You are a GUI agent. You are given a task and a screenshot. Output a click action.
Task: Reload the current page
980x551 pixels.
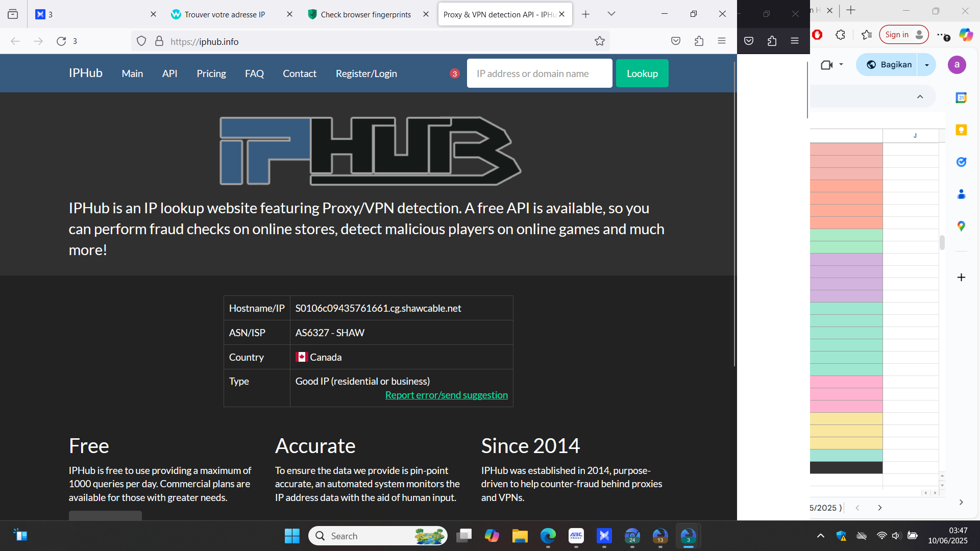(61, 41)
